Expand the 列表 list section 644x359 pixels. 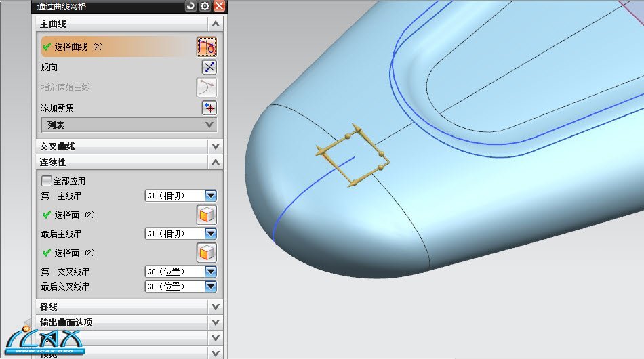[209, 125]
